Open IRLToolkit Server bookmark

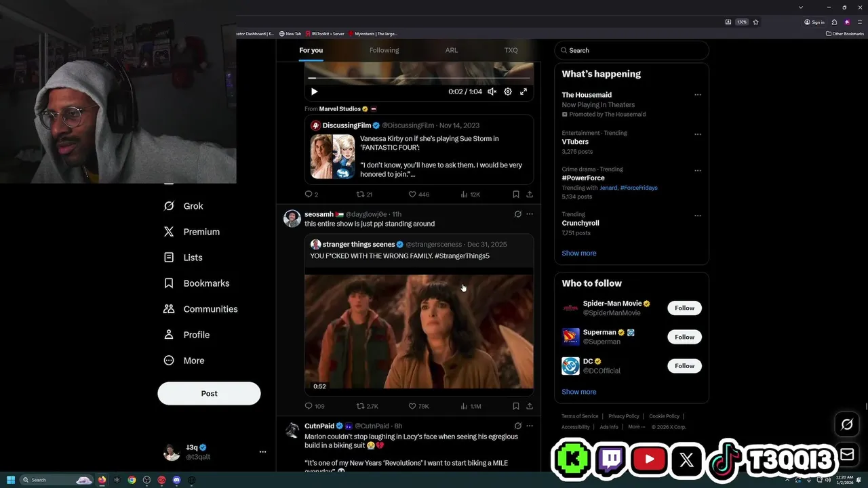click(325, 34)
